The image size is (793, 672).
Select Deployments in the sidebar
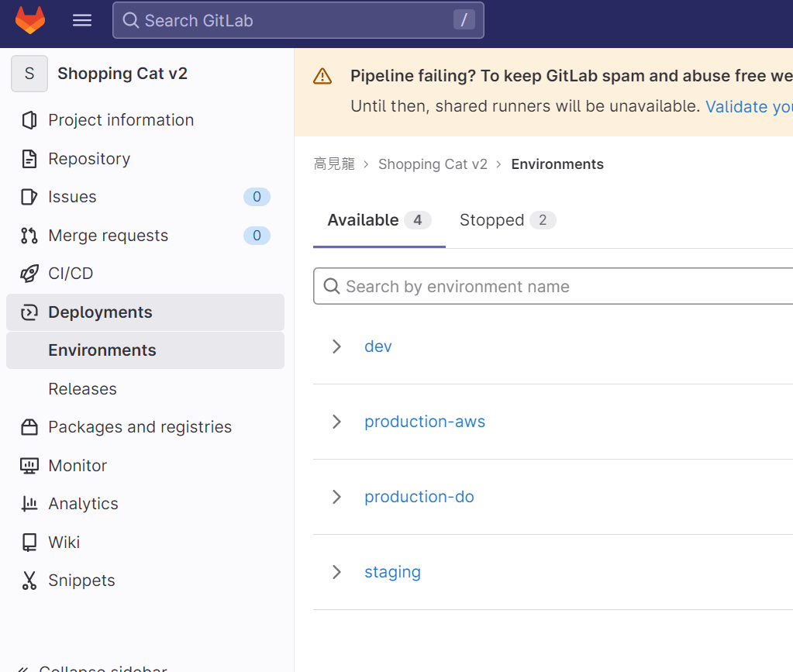tap(145, 312)
